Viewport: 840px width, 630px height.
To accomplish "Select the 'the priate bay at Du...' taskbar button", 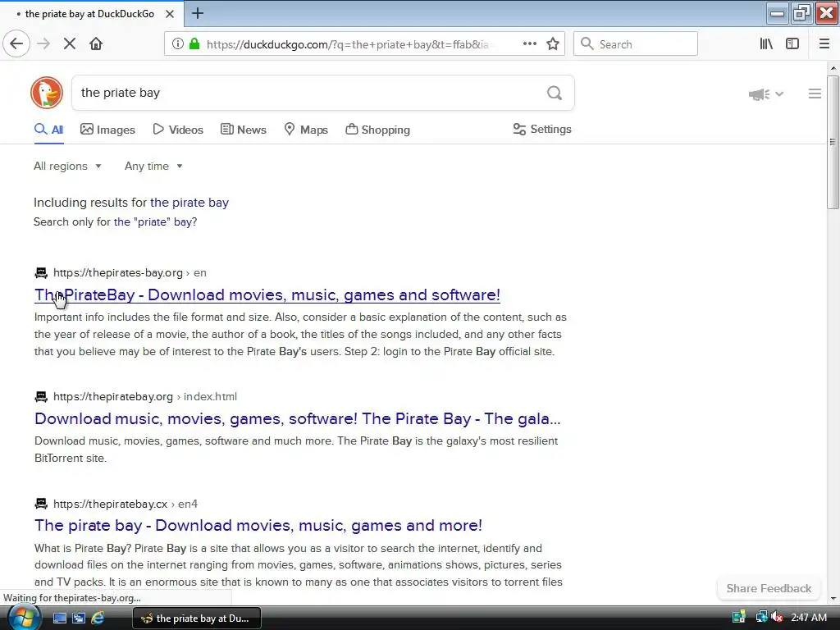I will pos(197,619).
